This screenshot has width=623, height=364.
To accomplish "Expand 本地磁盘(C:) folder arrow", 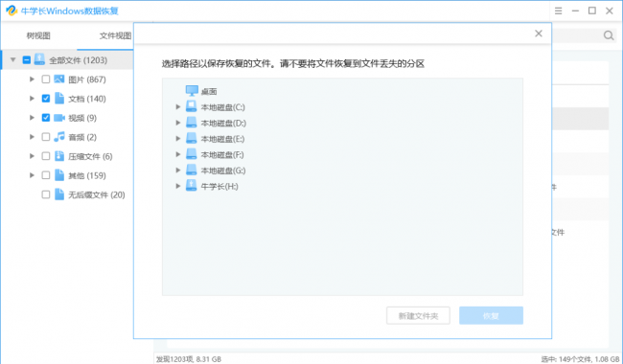I will click(178, 106).
